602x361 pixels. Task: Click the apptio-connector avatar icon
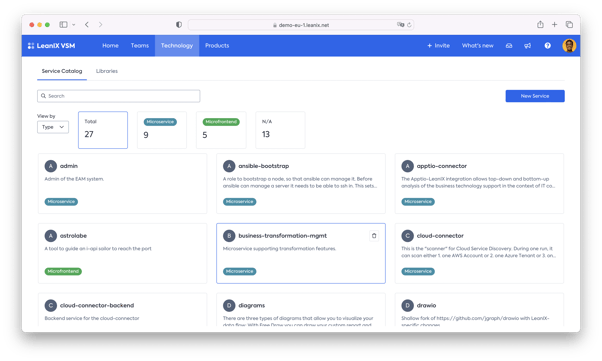coord(408,166)
